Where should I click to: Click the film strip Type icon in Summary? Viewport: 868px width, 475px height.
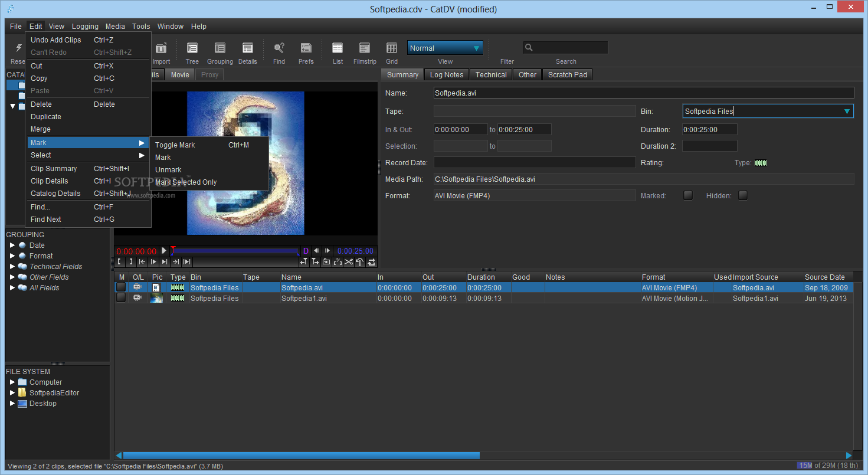tap(761, 163)
